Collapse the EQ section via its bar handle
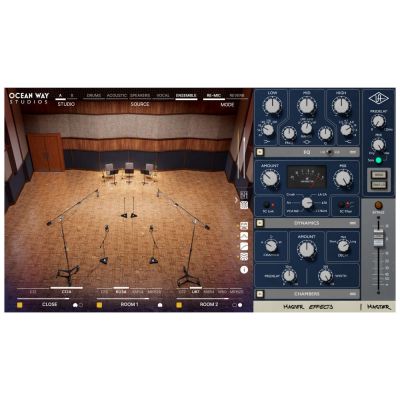The width and height of the screenshot is (400, 400). coord(353,152)
